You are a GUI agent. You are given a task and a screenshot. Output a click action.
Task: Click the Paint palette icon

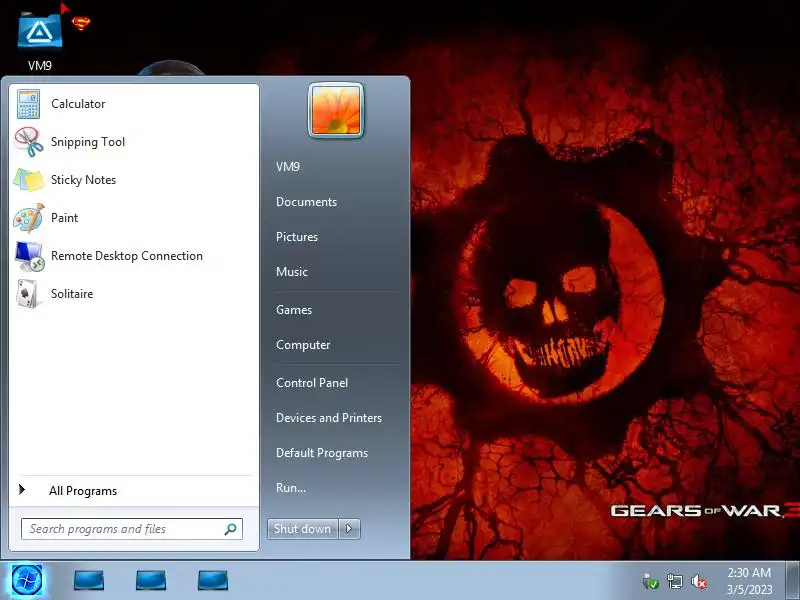(29, 218)
